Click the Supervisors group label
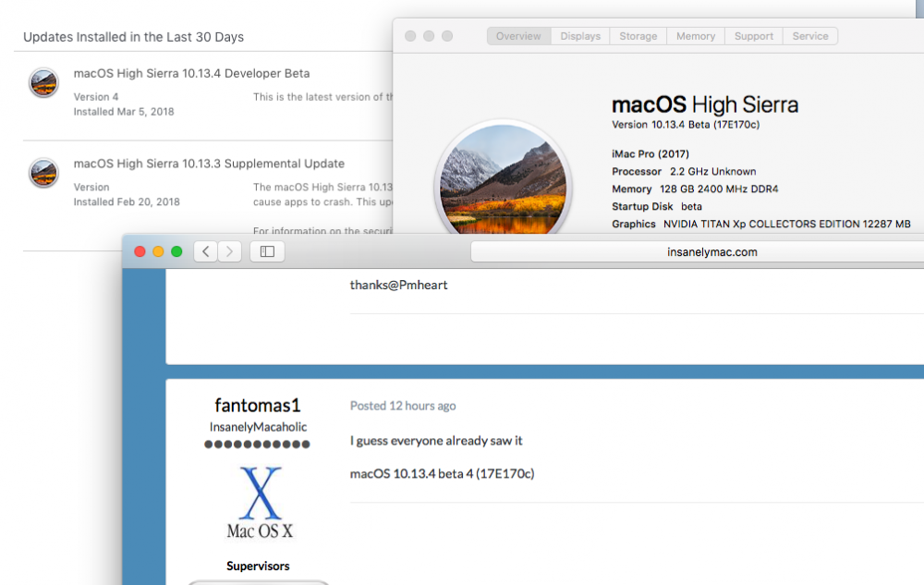 click(x=258, y=566)
